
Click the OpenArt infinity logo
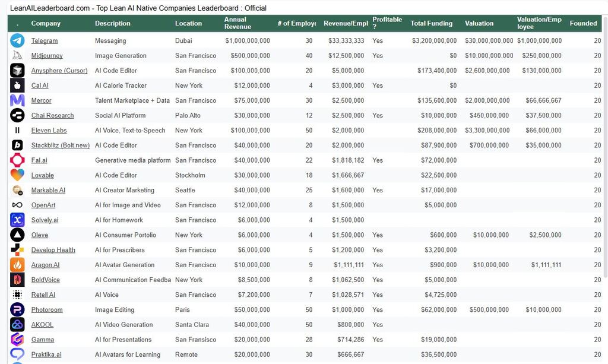17,205
